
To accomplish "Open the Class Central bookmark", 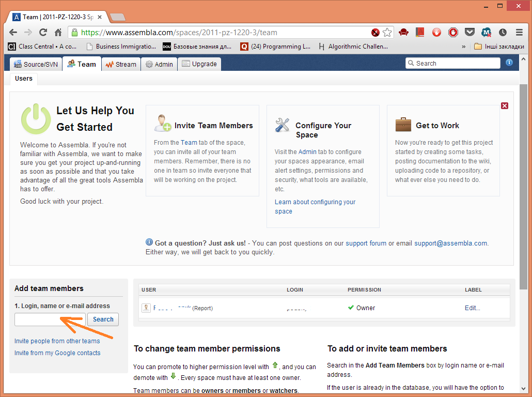I will [x=43, y=47].
